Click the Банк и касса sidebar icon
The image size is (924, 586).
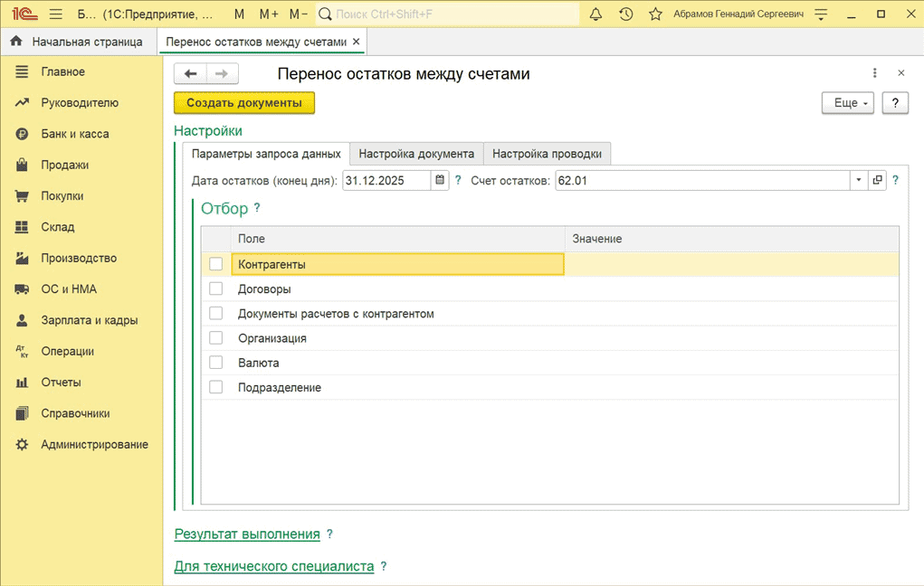point(23,134)
